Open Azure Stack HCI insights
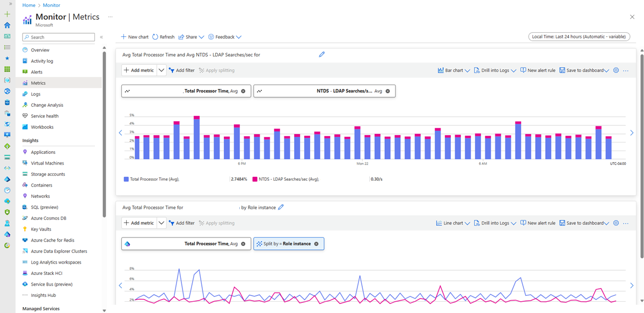 point(47,273)
